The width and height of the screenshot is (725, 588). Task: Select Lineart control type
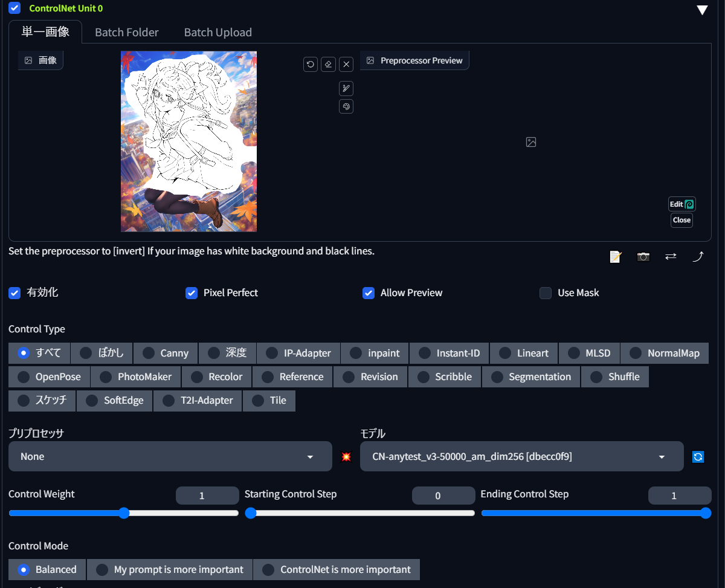click(524, 353)
